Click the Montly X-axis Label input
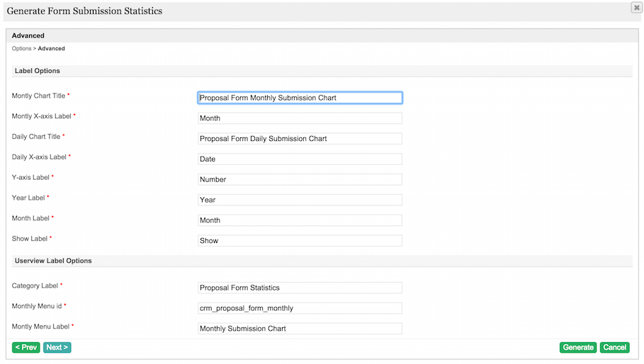The height and width of the screenshot is (364, 644). pyautogui.click(x=300, y=118)
